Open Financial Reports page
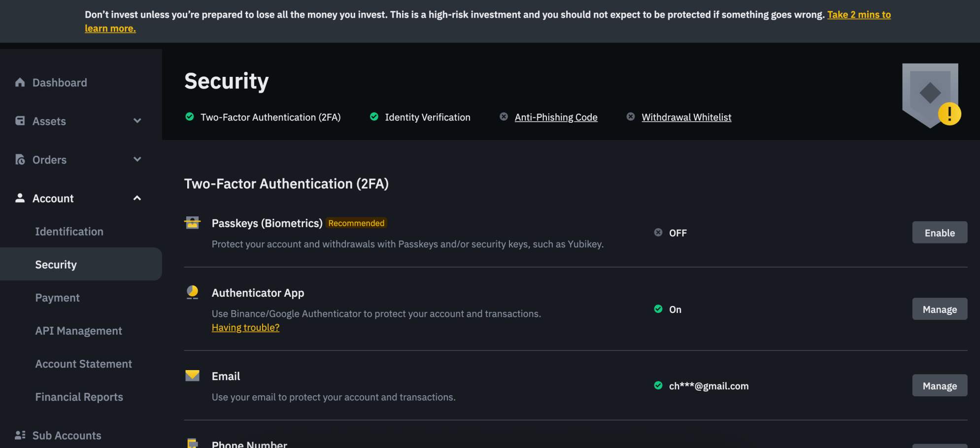Image resolution: width=980 pixels, height=448 pixels. click(79, 397)
